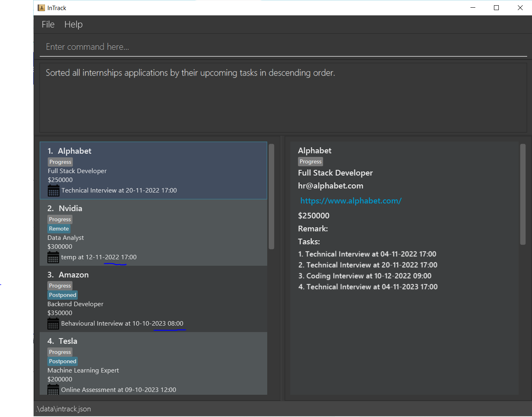Image resolution: width=532 pixels, height=417 pixels.
Task: Click the calendar icon on Amazon card
Action: 53,324
